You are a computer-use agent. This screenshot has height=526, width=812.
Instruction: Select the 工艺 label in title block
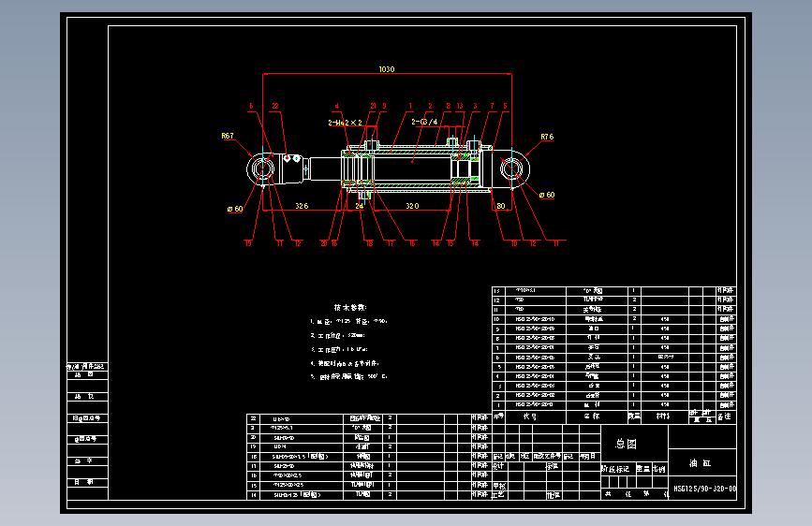point(498,495)
